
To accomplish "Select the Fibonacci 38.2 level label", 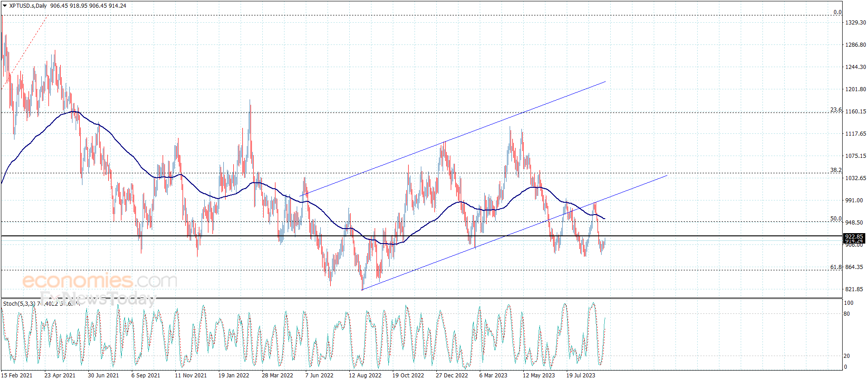I will tap(836, 170).
